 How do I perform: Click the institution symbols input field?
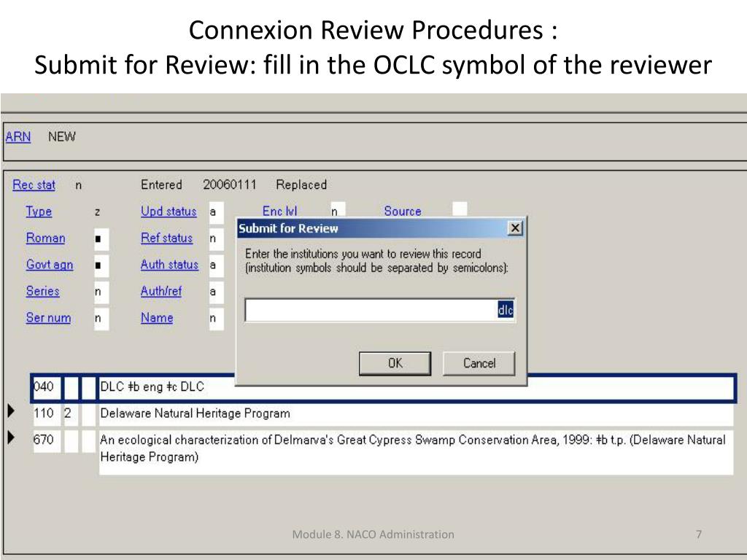(379, 310)
